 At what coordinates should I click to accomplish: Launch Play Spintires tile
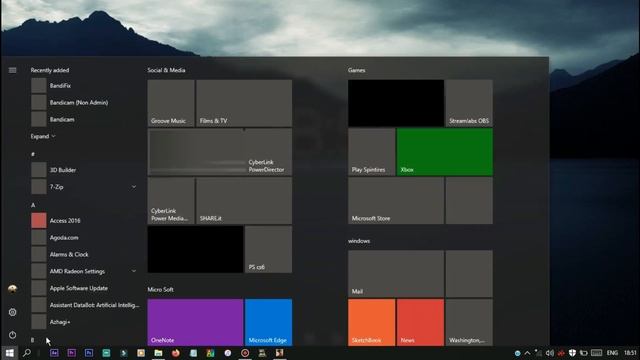point(371,152)
